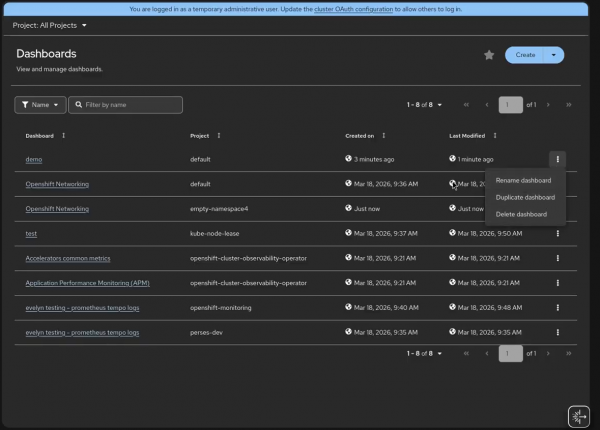
Task: Click the openshift-monitoring project cell
Action: pos(220,308)
